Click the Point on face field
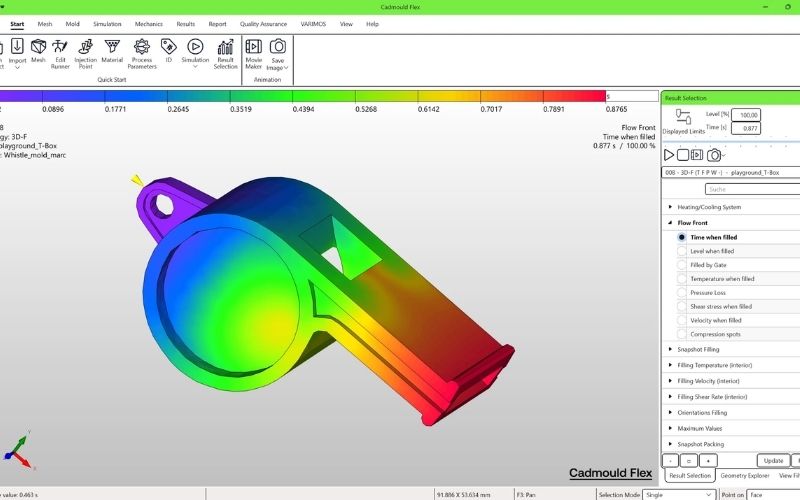This screenshot has height=500, width=800. pyautogui.click(x=773, y=494)
